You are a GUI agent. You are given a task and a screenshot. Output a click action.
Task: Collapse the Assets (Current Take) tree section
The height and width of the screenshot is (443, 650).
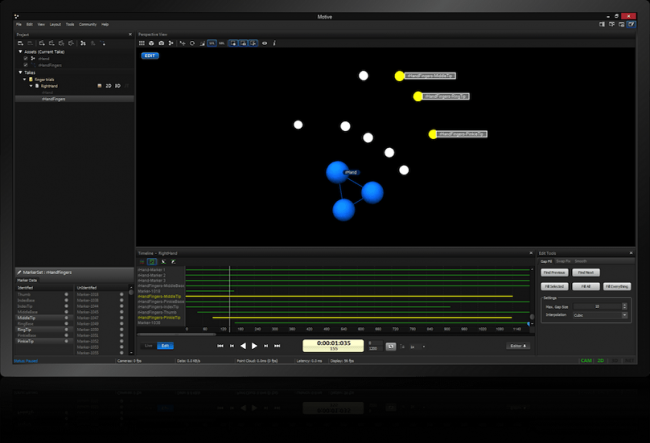pos(20,52)
